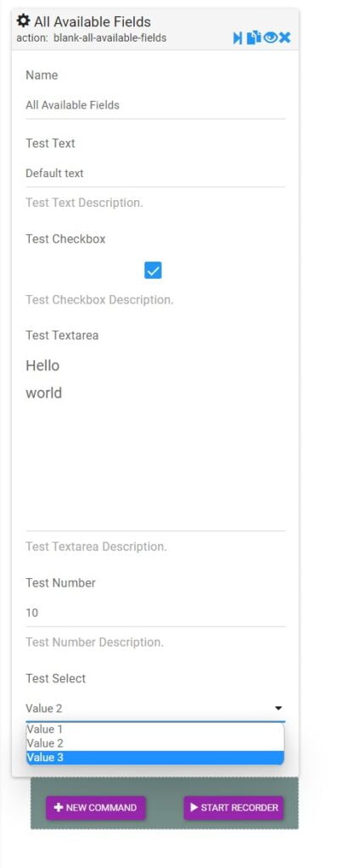Click the plus icon on New Command
This screenshot has height=868, width=341.
pos(59,808)
